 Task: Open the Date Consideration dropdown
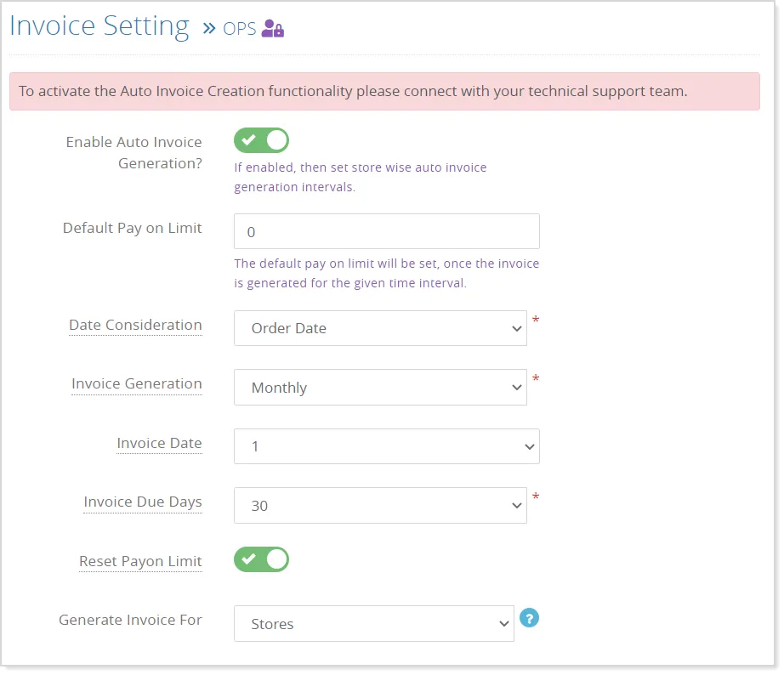380,327
